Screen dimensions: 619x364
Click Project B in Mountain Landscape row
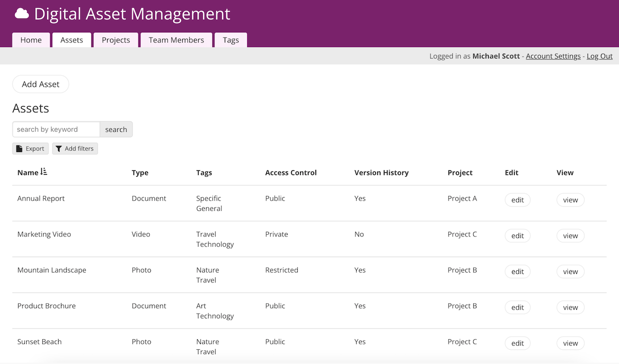462,270
